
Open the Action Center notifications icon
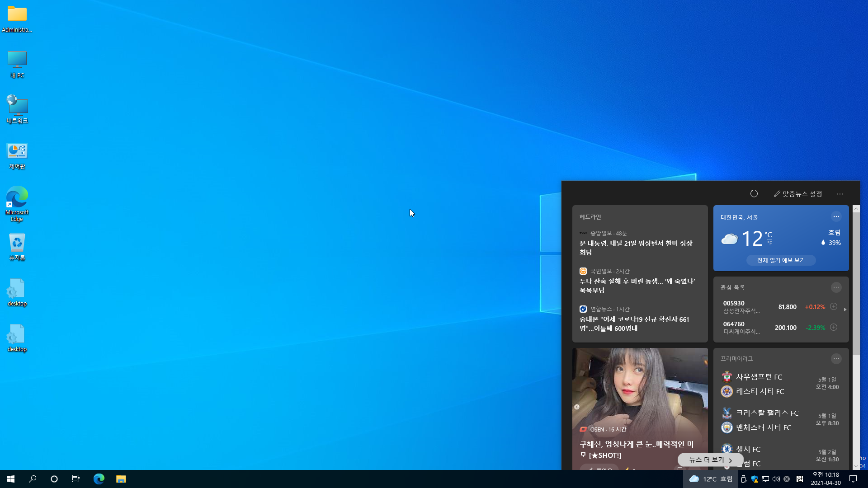pos(853,479)
